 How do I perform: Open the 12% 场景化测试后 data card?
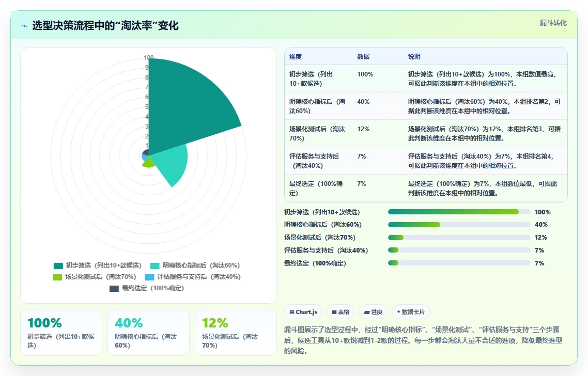pyautogui.click(x=236, y=332)
